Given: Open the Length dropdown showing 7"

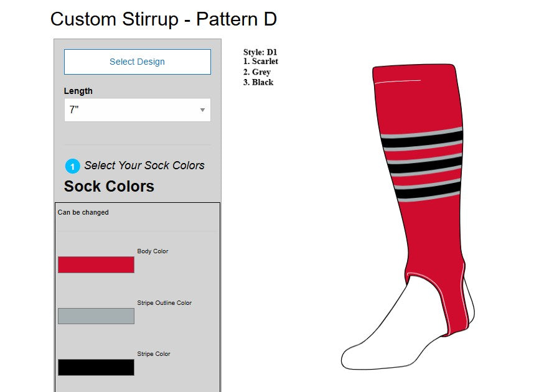Looking at the screenshot, I should [131, 110].
